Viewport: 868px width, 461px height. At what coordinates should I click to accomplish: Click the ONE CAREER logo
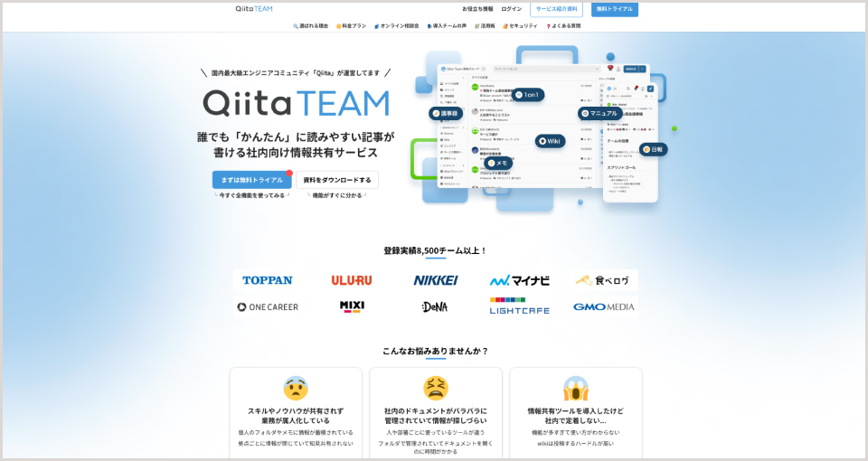[268, 306]
